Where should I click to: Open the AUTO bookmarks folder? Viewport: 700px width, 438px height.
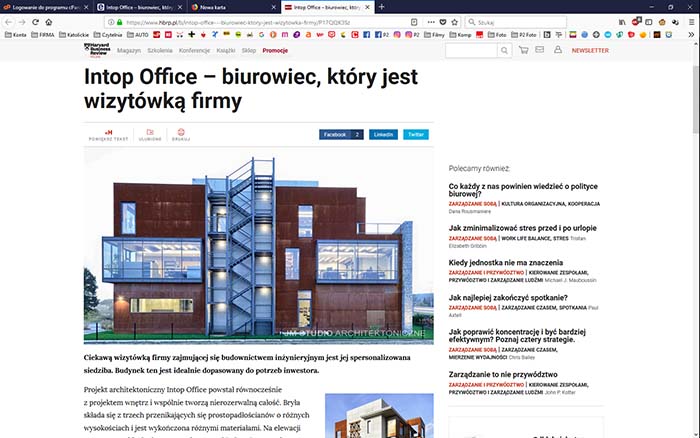point(138,34)
